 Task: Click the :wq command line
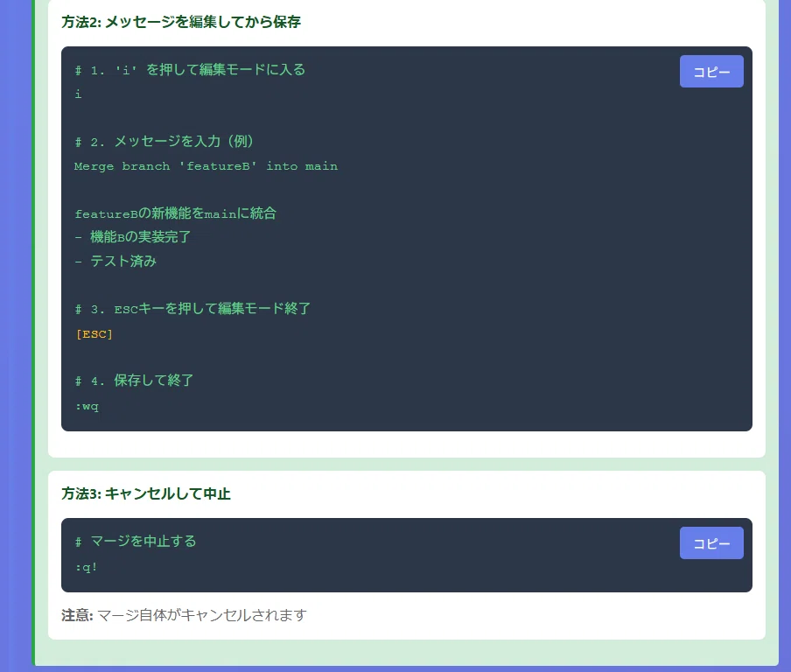[87, 406]
